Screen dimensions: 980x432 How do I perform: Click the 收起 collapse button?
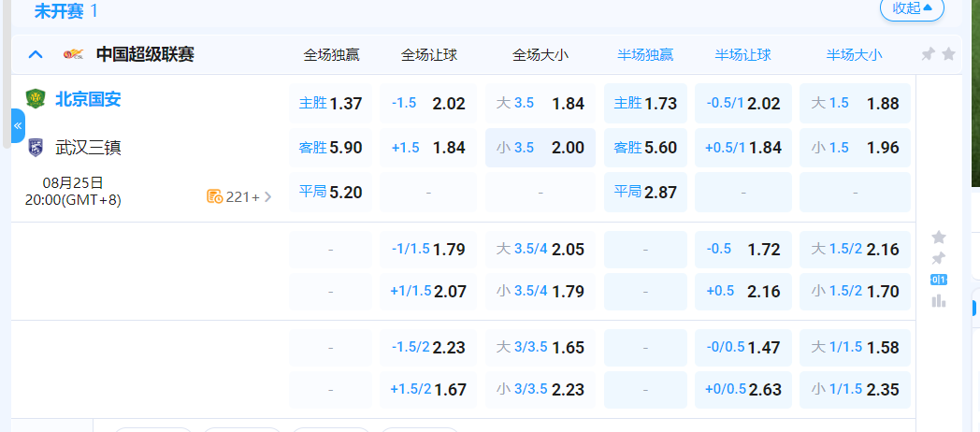912,8
